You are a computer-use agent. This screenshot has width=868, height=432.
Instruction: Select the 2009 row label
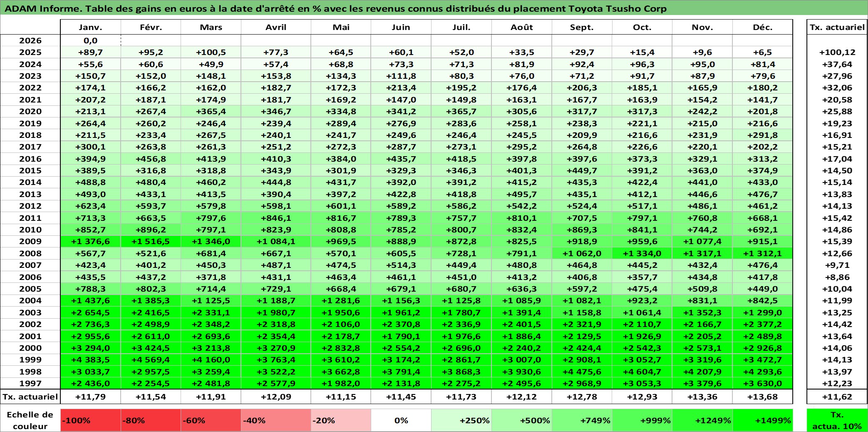point(30,241)
